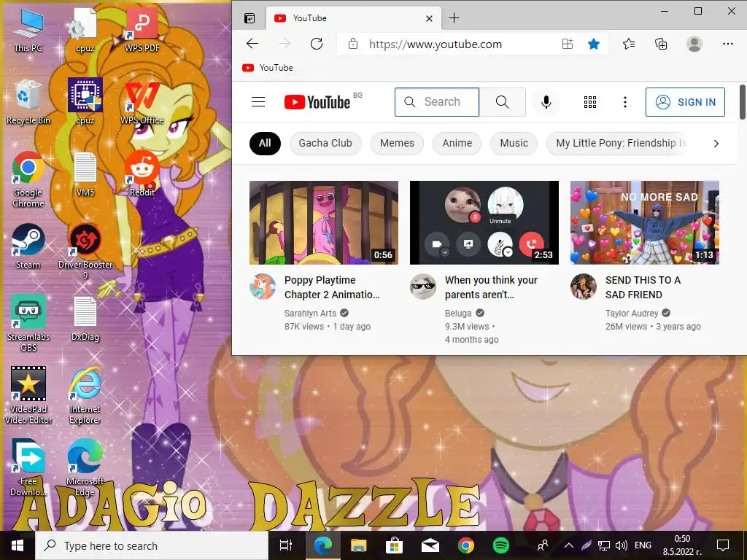Screen dimensions: 747x560
Task: Open YouTube settings three-dot menu
Action: [x=625, y=102]
